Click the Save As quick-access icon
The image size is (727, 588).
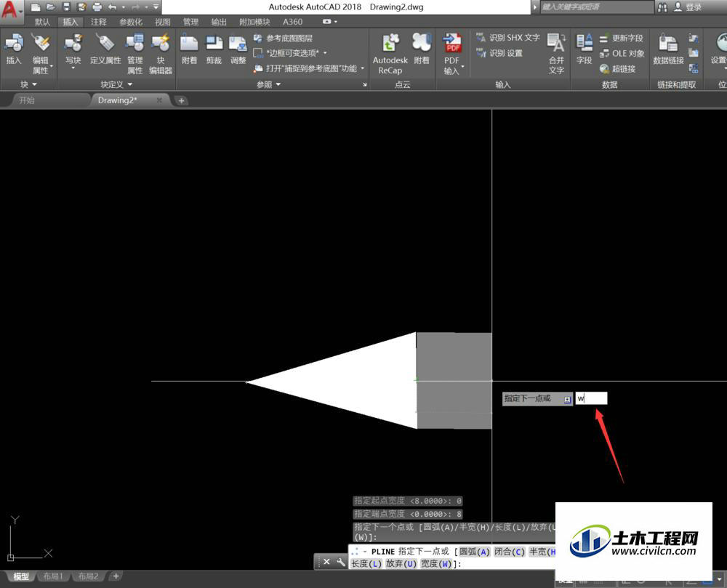click(81, 7)
